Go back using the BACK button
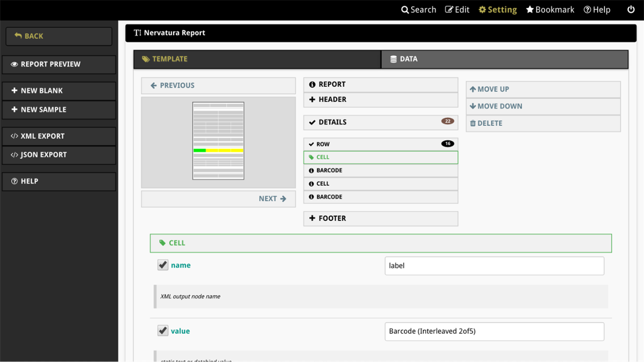The width and height of the screenshot is (644, 362). (x=59, y=36)
